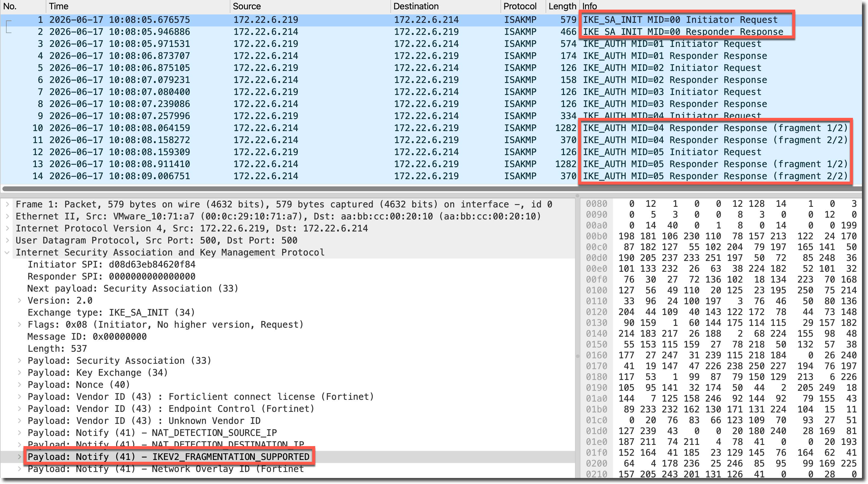Select packet 5 IKE_AUTH MID=02 Initiator Request
The height and width of the screenshot is (484, 868).
pyautogui.click(x=431, y=68)
